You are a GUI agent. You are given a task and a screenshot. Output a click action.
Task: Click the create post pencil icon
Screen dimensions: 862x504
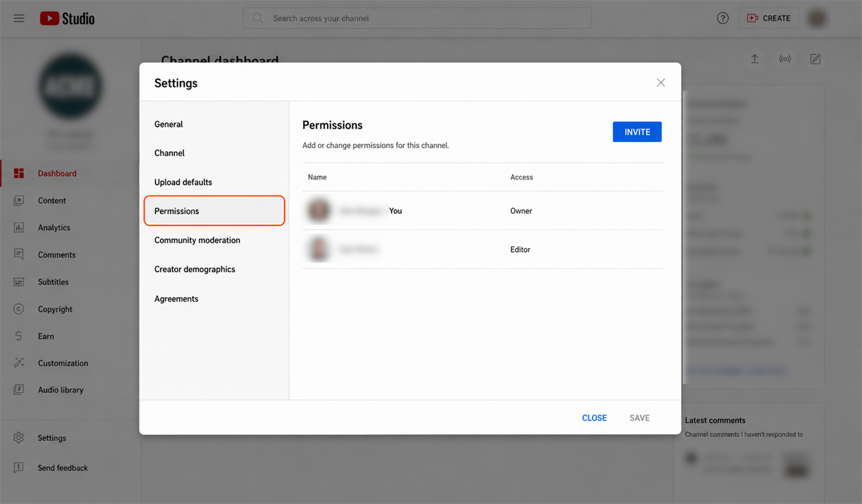[816, 59]
